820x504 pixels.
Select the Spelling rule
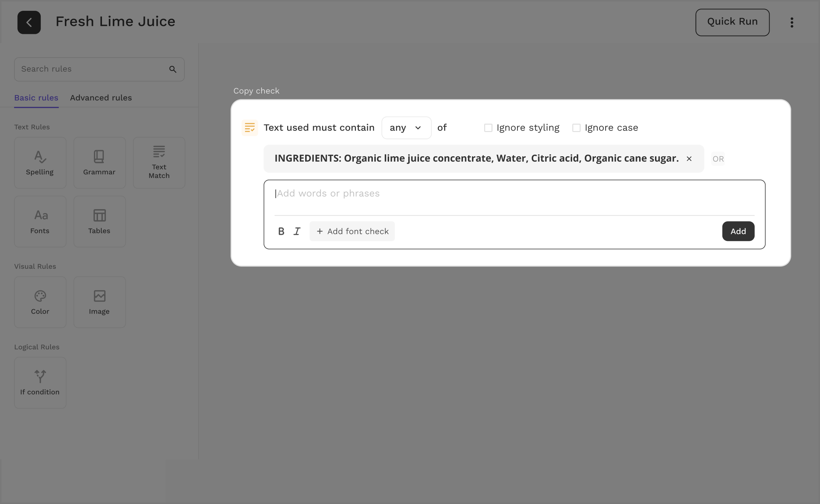(40, 162)
